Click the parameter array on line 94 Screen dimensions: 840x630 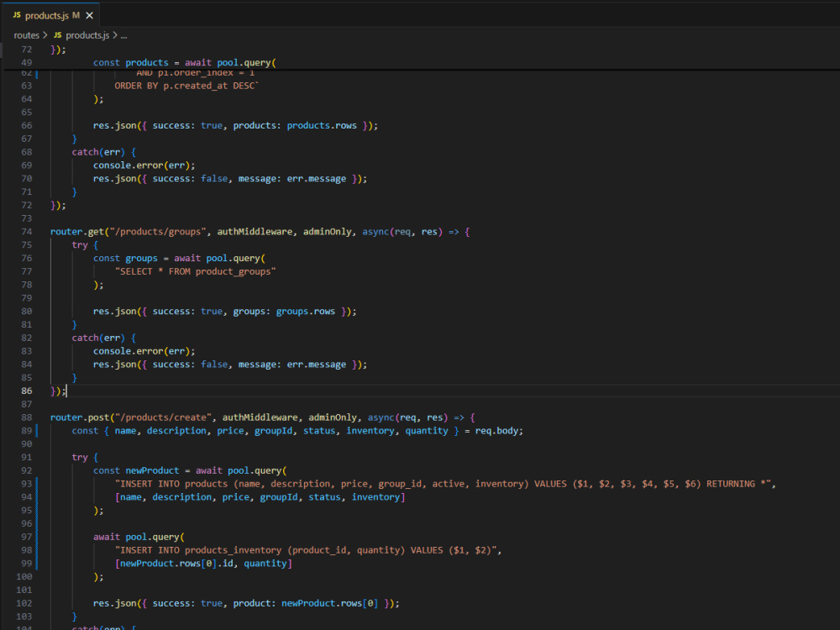(260, 497)
